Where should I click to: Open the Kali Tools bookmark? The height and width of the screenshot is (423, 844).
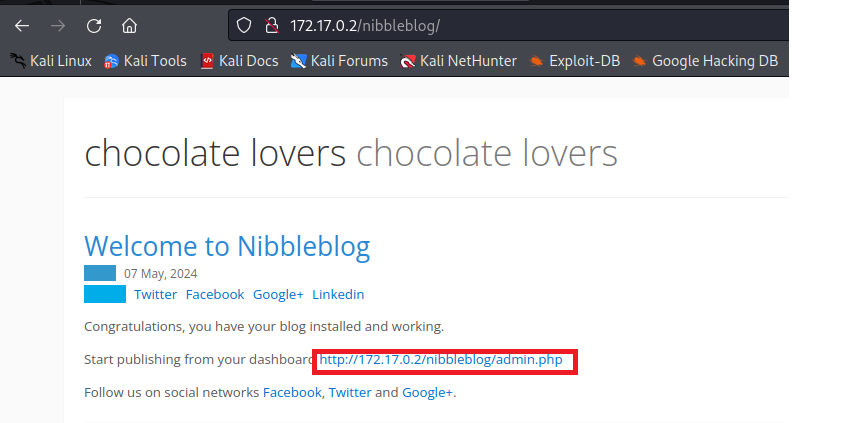coord(145,61)
